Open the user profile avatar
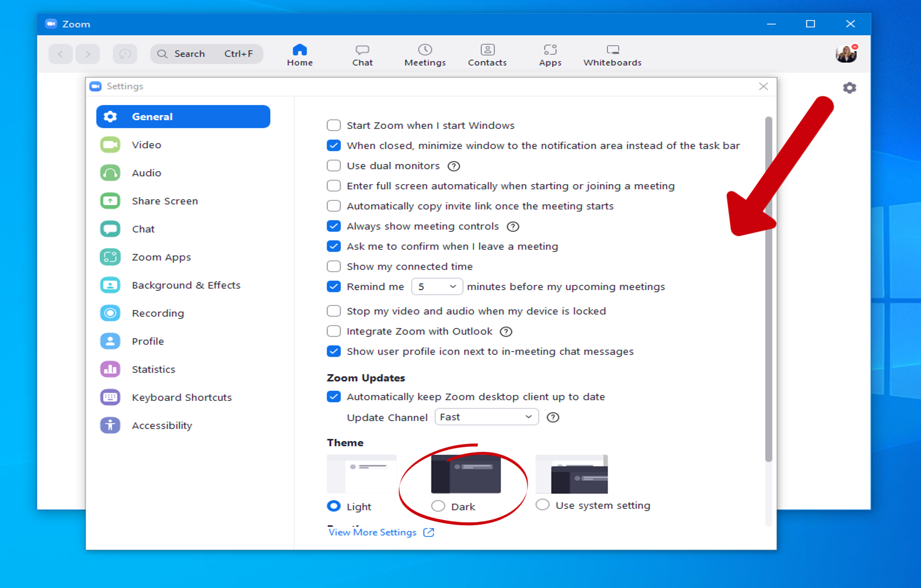This screenshot has height=588, width=921. [x=846, y=54]
